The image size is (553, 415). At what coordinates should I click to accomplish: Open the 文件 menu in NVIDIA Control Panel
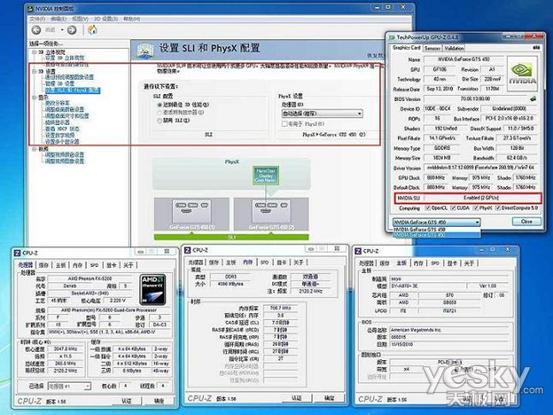37,19
